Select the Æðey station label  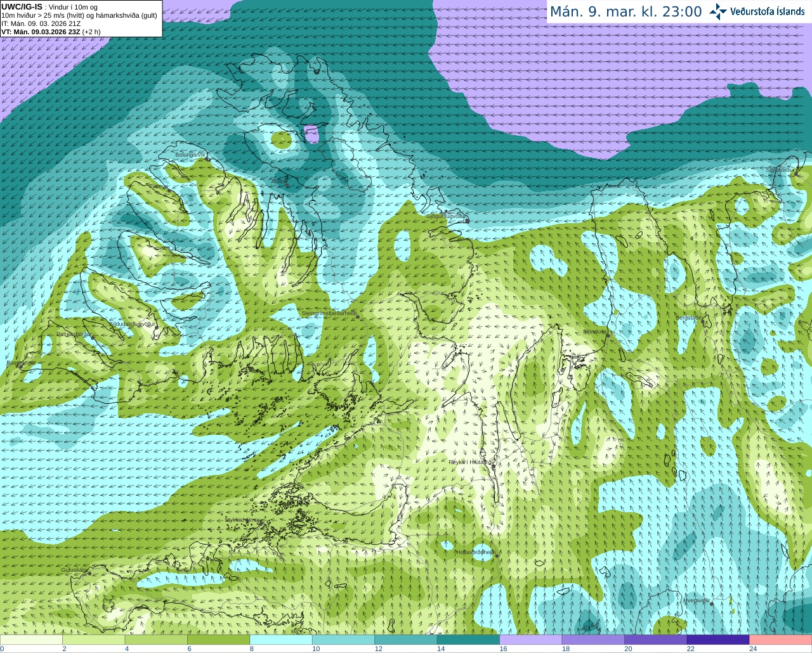(278, 181)
